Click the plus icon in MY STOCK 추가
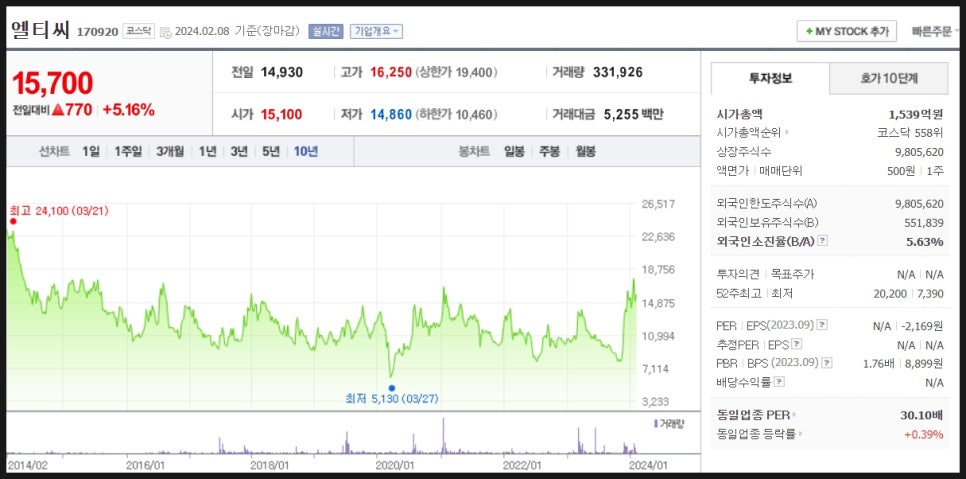Image resolution: width=966 pixels, height=479 pixels. pyautogui.click(x=809, y=31)
